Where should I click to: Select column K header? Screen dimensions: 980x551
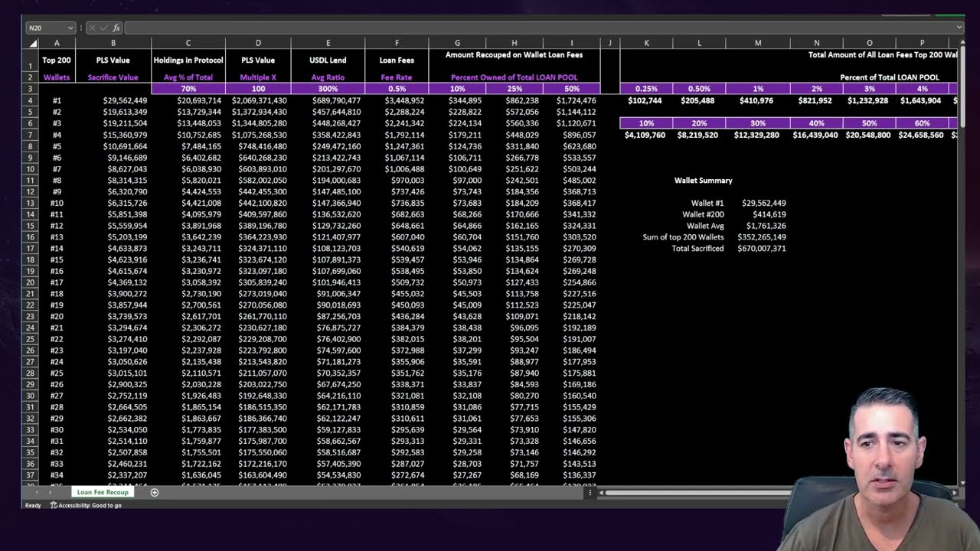click(x=646, y=43)
